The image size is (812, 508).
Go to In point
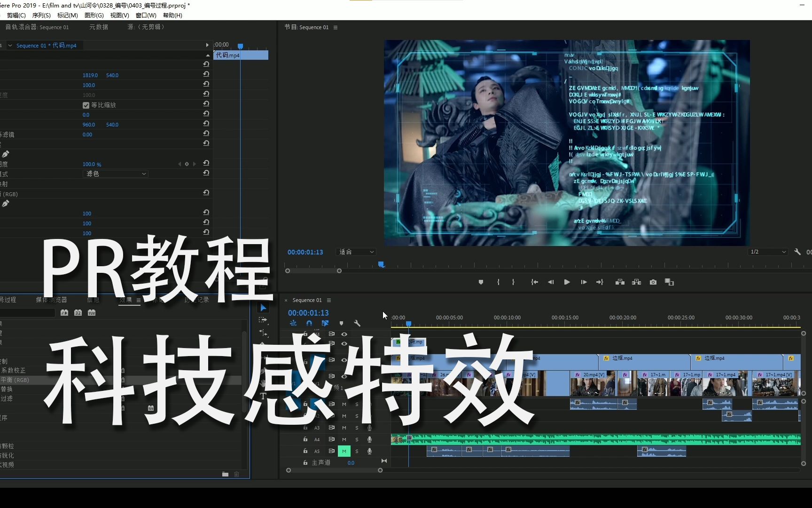coord(534,282)
